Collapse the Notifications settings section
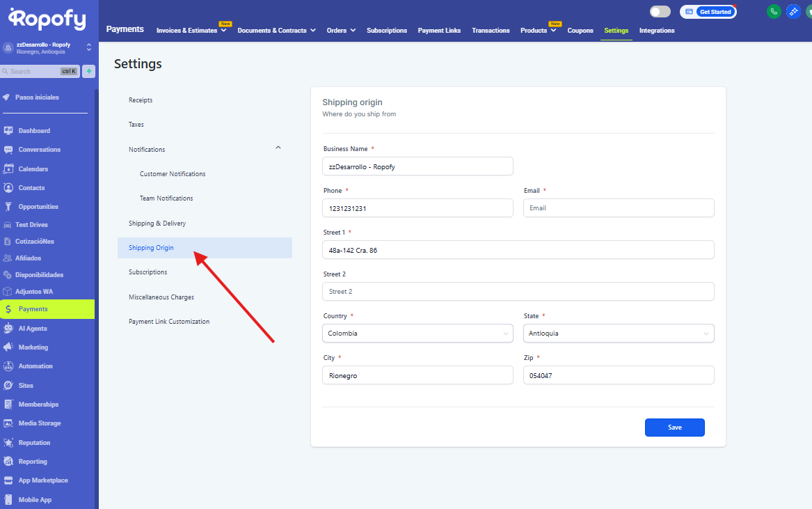 tap(278, 148)
